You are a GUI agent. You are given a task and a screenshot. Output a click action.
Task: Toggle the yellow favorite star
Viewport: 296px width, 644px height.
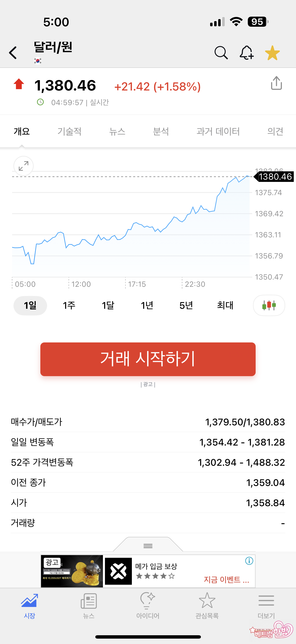pyautogui.click(x=272, y=53)
